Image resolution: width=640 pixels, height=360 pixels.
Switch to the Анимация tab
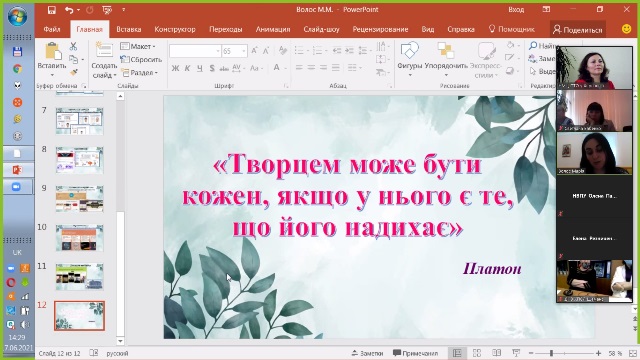(273, 29)
